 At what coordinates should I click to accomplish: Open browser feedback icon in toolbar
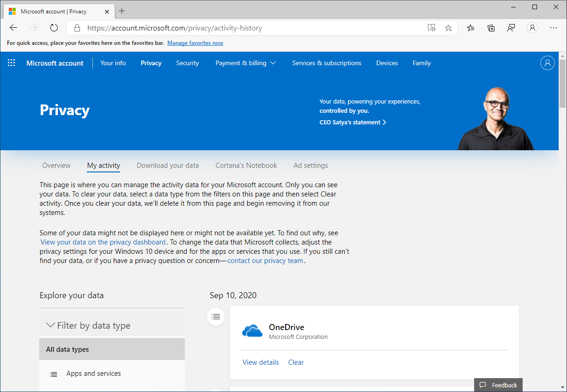pos(511,28)
